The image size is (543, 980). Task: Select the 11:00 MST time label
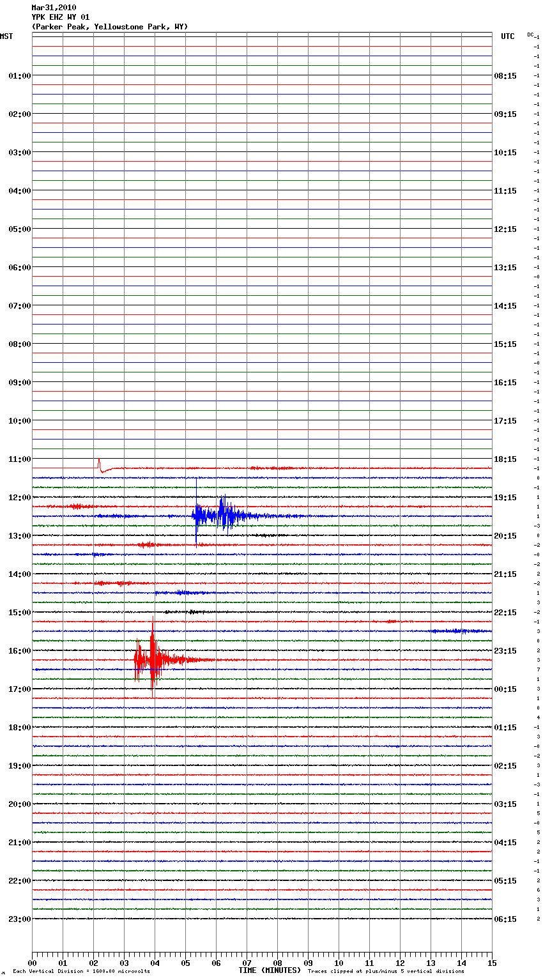pos(20,459)
